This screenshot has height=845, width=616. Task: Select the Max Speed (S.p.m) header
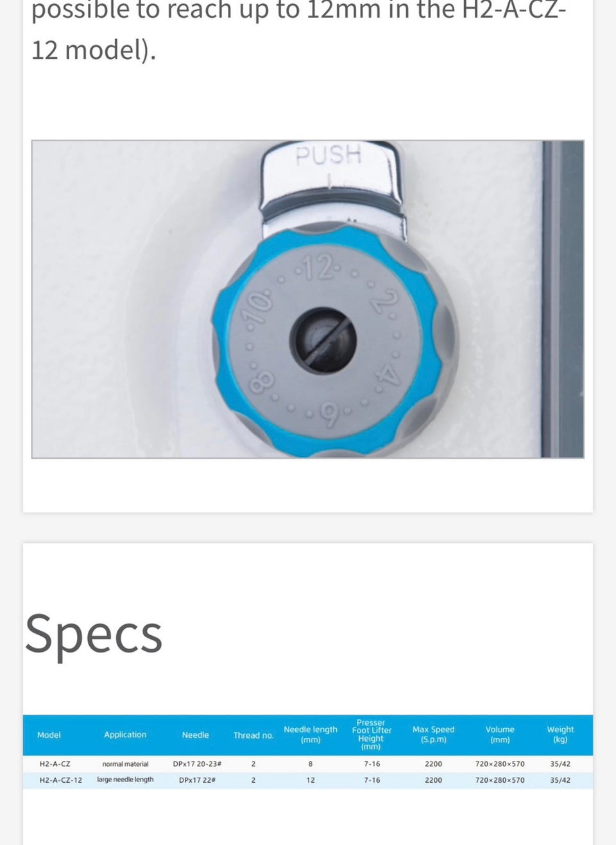[x=433, y=735]
